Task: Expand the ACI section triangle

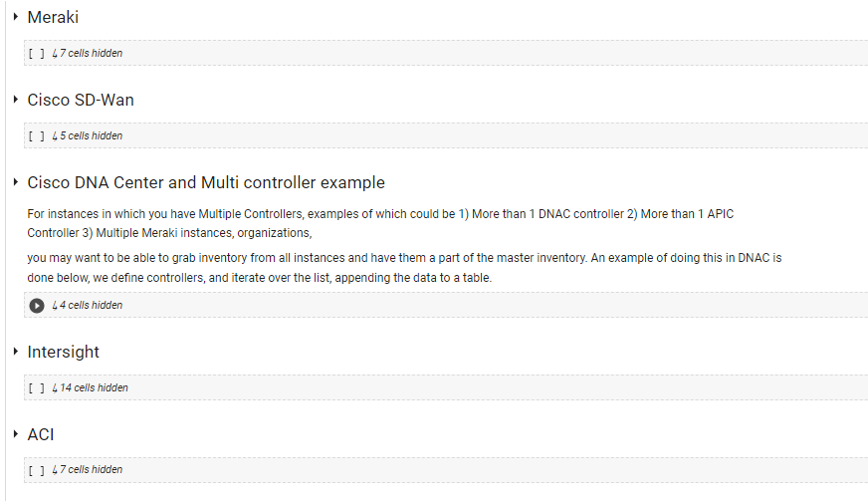Action: tap(16, 434)
